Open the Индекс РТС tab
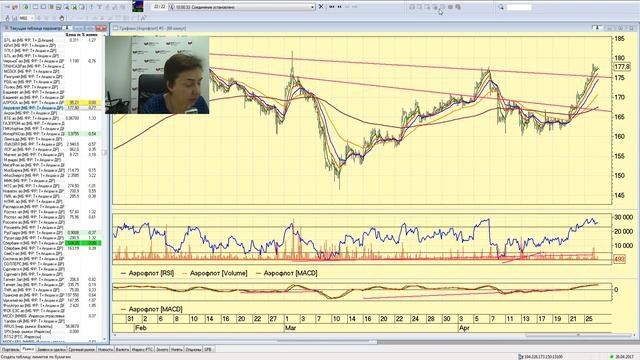 coord(142,349)
